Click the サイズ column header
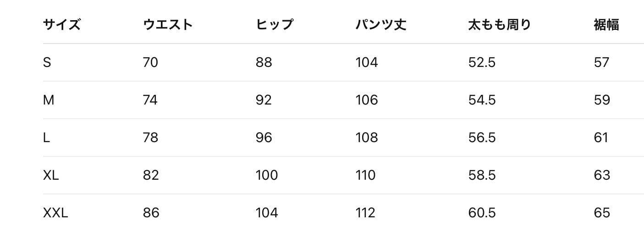Image resolution: width=644 pixels, height=243 pixels. 61,25
